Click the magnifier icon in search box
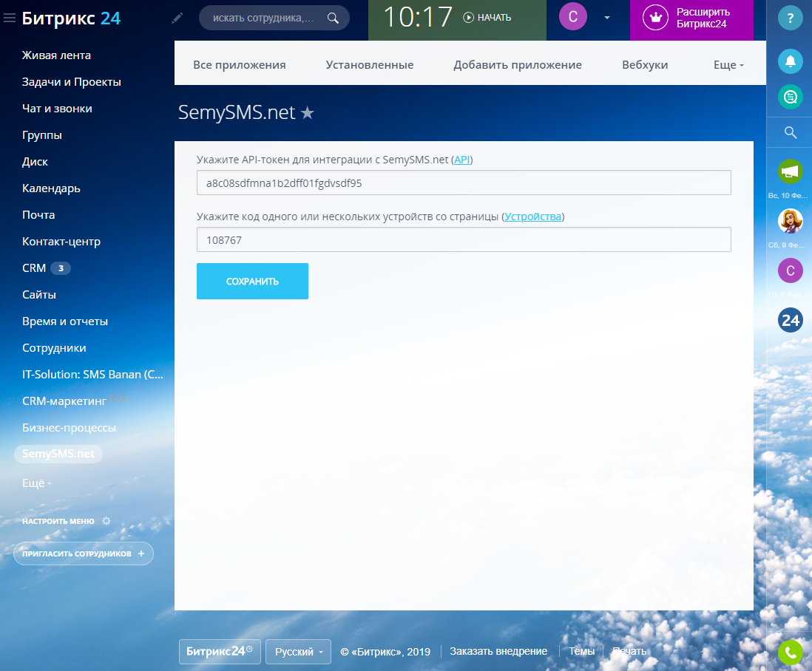812x671 pixels. (333, 18)
